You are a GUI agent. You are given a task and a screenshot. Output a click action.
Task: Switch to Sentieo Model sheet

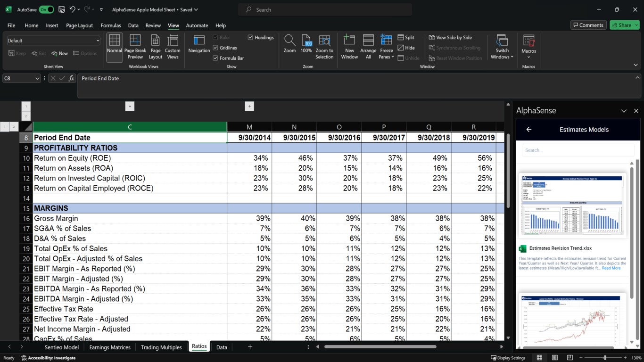(62, 347)
